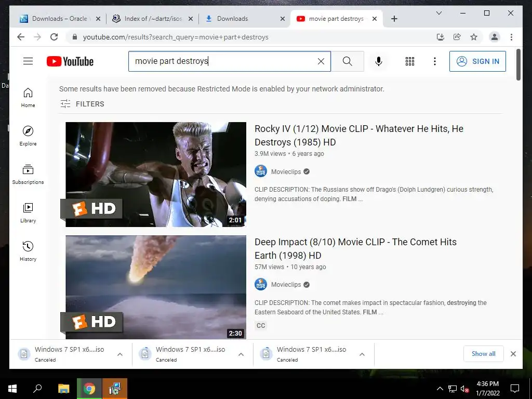Open Windows Start menu
This screenshot has height=399, width=532.
point(12,389)
